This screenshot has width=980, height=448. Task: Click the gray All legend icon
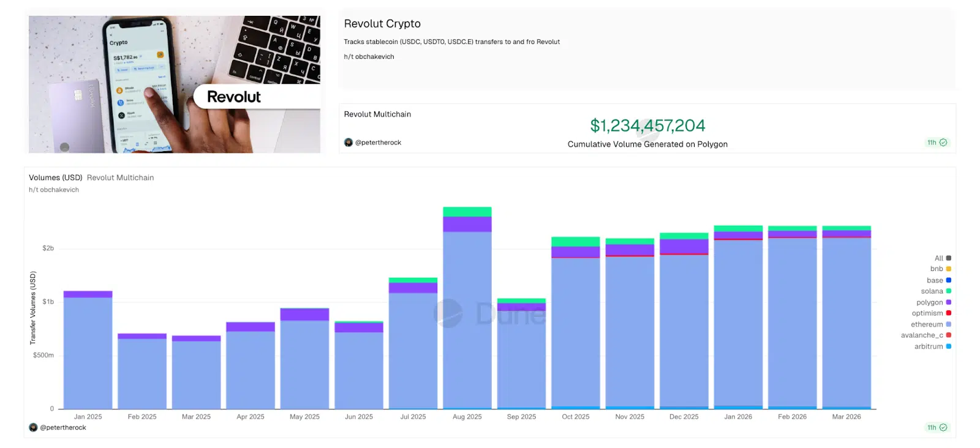(x=948, y=258)
